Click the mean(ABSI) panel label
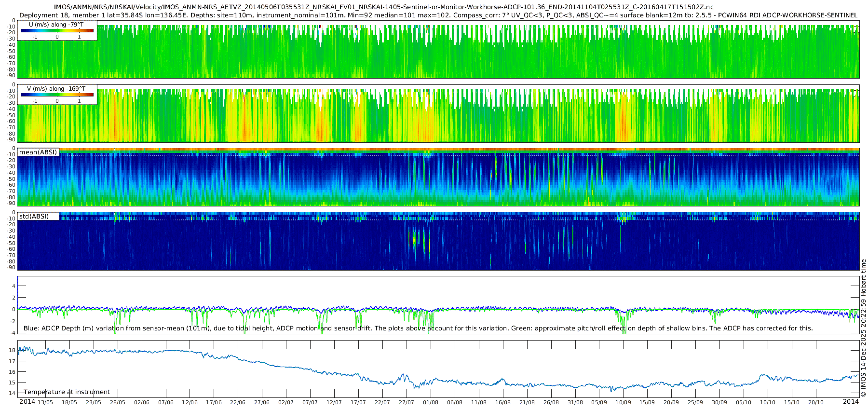Viewport: 868px width, 410px height. tap(38, 152)
